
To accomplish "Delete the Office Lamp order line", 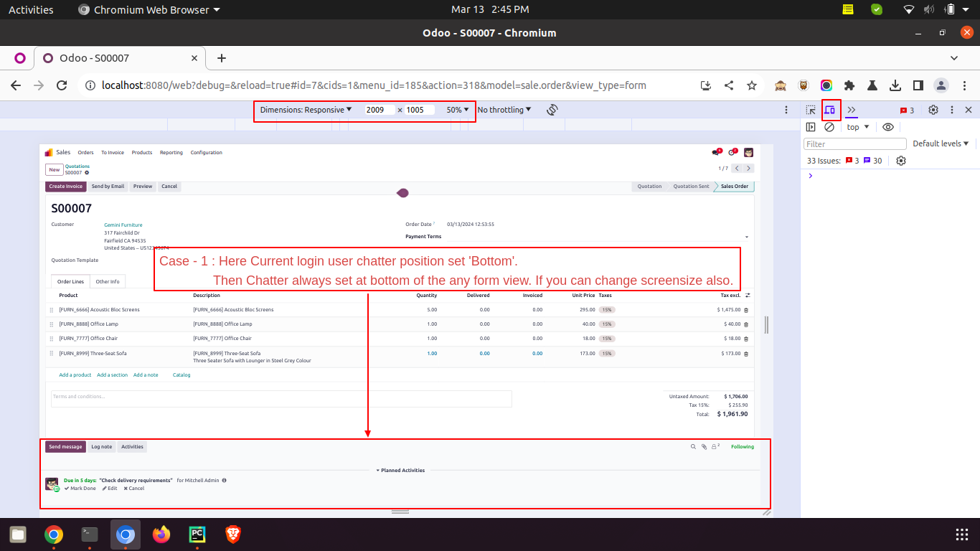I will point(745,324).
